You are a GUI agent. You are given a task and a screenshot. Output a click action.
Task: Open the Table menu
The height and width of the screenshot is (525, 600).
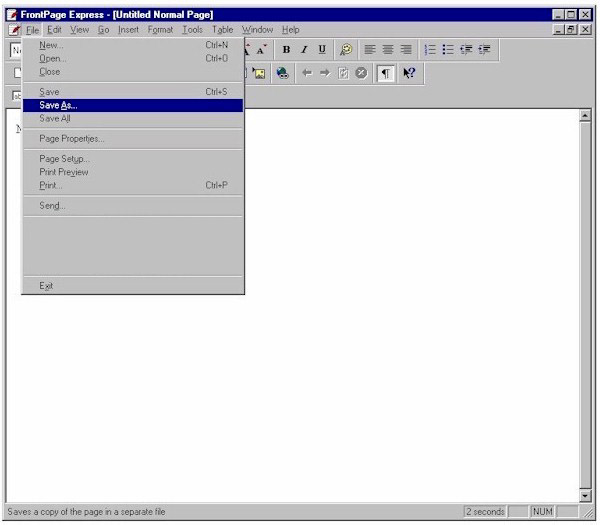(x=222, y=30)
